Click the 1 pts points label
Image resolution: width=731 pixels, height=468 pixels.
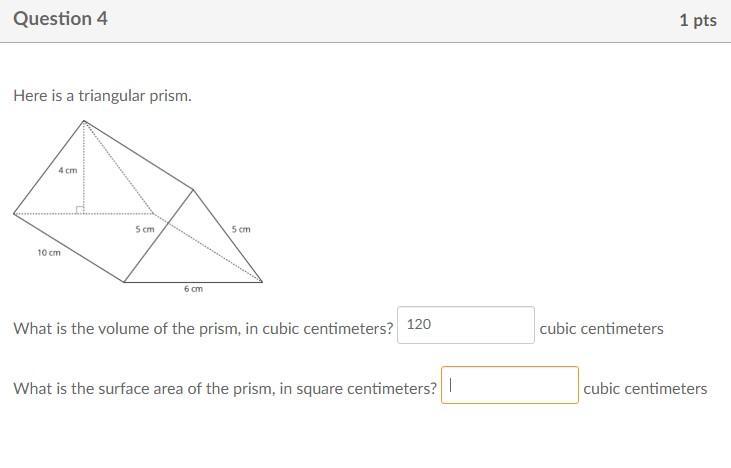(698, 20)
